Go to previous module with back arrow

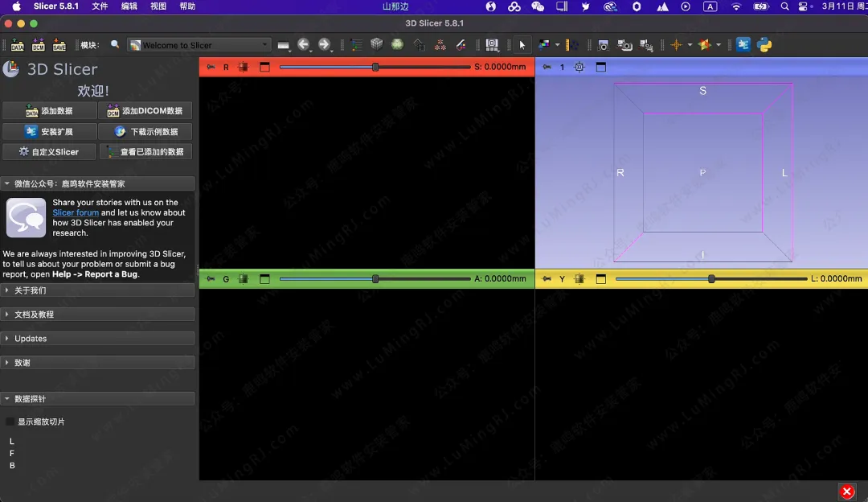303,45
